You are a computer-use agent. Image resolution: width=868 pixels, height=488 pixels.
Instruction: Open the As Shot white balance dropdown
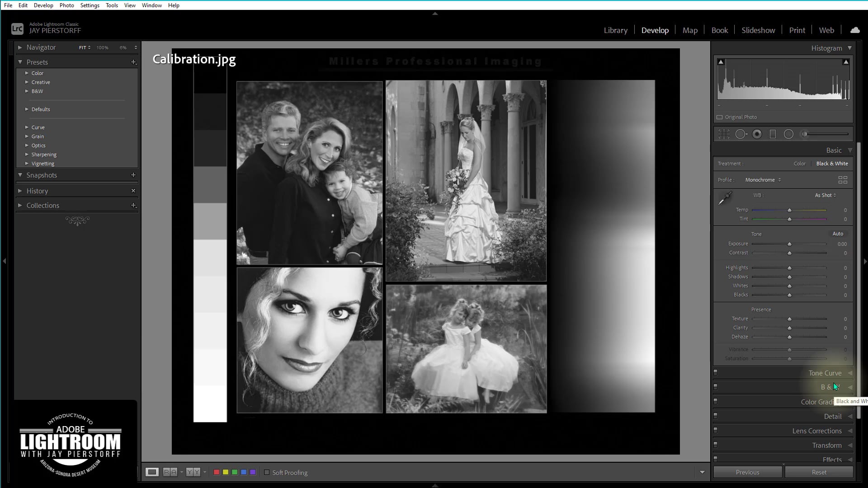[825, 195]
